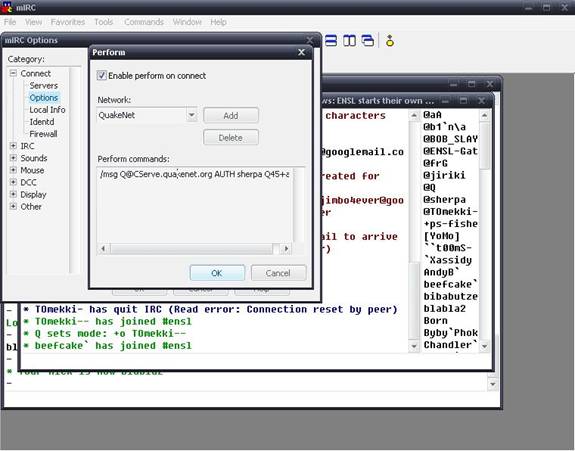This screenshot has height=451, width=575.
Task: Click the chat text scroll up arrow
Action: pos(414,116)
